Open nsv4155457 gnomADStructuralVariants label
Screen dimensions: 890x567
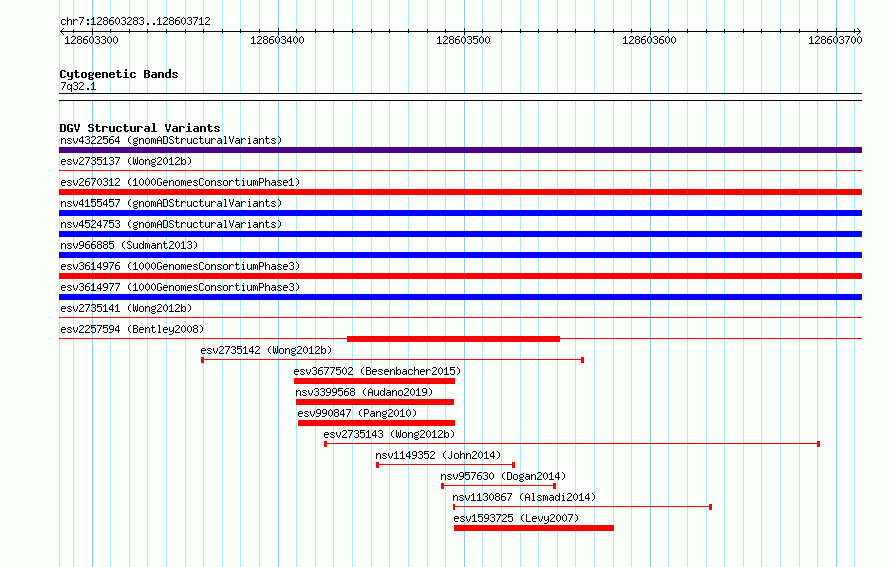coord(171,203)
